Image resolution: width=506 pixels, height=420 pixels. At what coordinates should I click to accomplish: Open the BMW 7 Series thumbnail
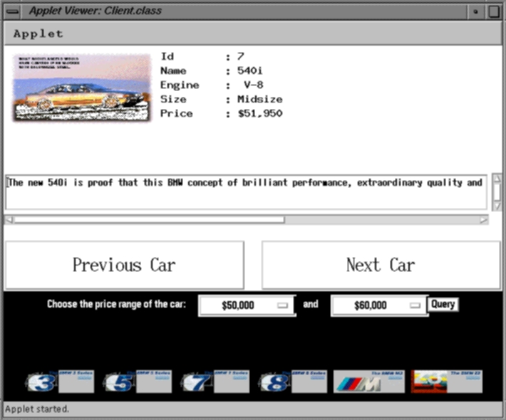tap(215, 382)
